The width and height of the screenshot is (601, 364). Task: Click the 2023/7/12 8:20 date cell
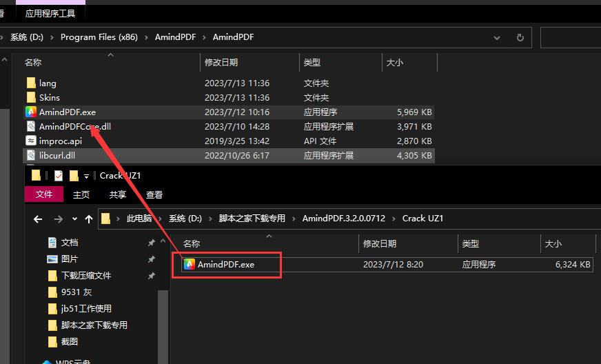(x=394, y=264)
